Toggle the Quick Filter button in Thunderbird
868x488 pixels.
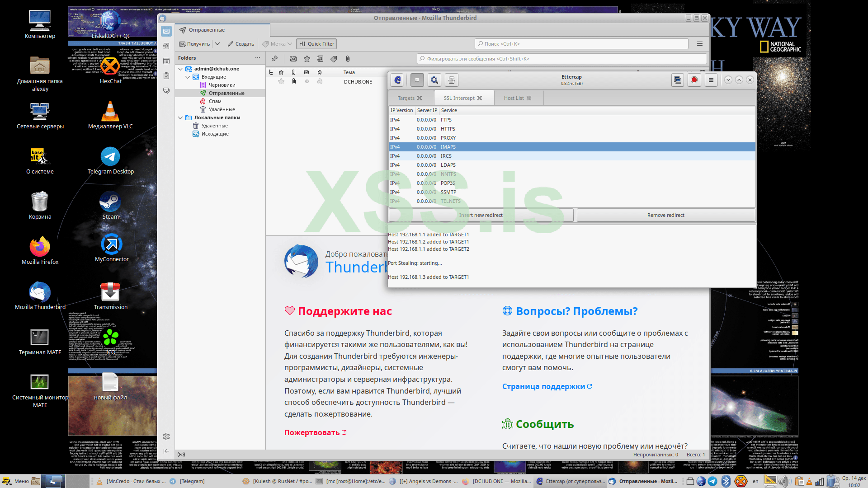(316, 43)
